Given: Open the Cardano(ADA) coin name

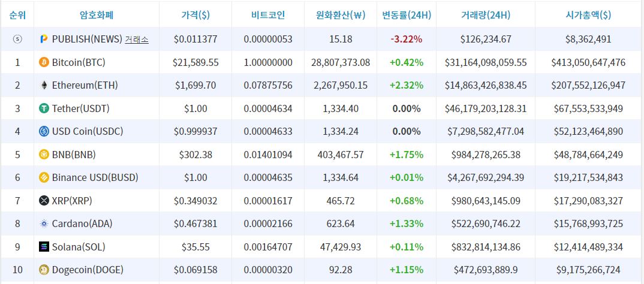Looking at the screenshot, I should 82,223.
